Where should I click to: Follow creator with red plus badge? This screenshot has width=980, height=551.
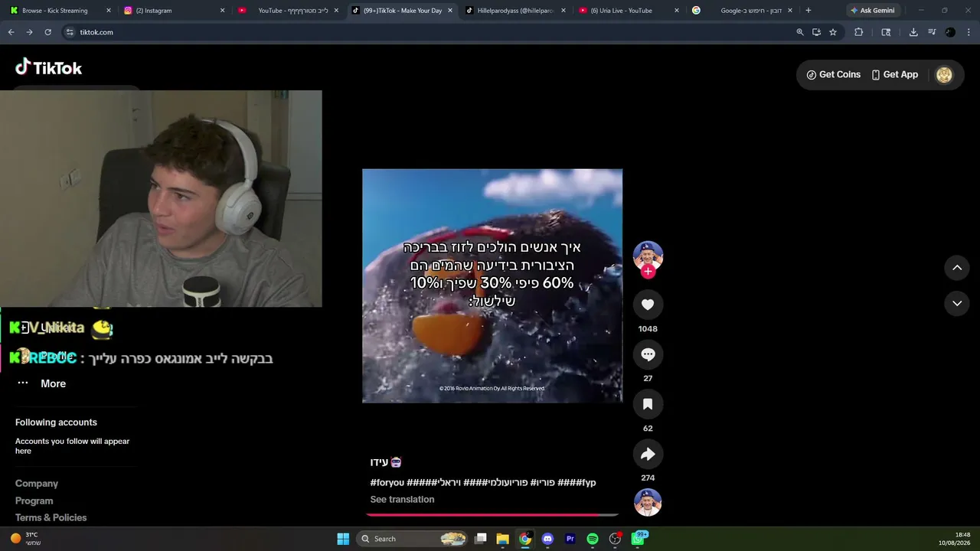648,272
